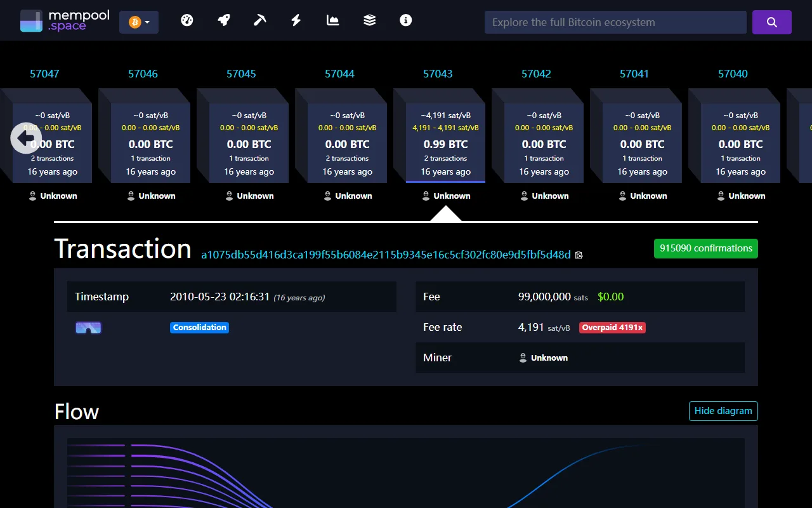Screen dimensions: 812x508
Task: Click the 2010-05-23 02:16:31 timestamp text
Action: 220,297
